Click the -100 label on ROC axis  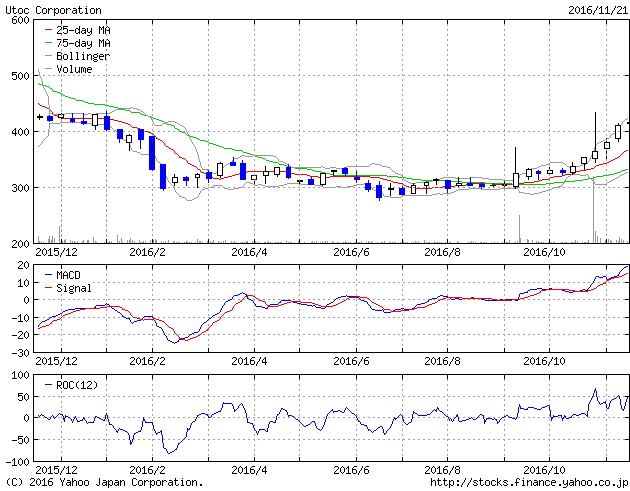[14, 462]
